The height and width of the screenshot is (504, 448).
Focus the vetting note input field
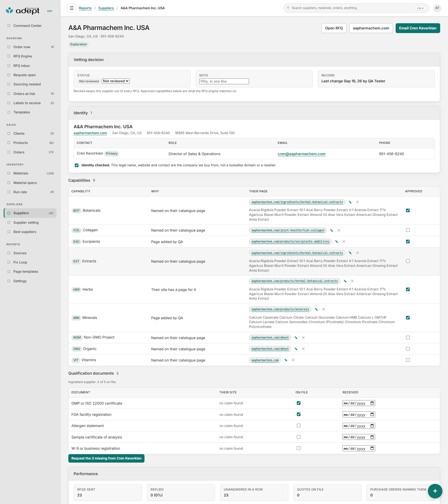[224, 81]
